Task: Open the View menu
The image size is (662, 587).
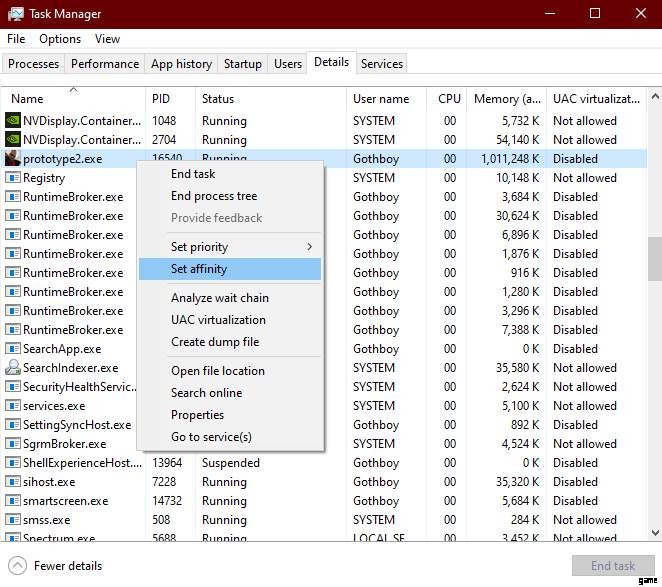Action: point(107,39)
